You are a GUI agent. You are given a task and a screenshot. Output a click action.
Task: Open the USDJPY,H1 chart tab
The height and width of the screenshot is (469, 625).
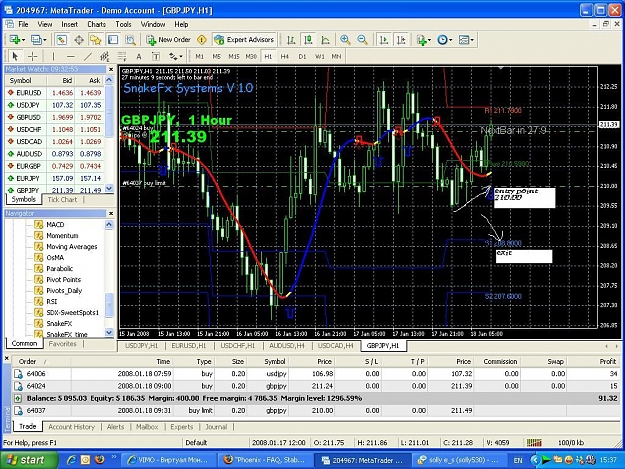pos(142,345)
